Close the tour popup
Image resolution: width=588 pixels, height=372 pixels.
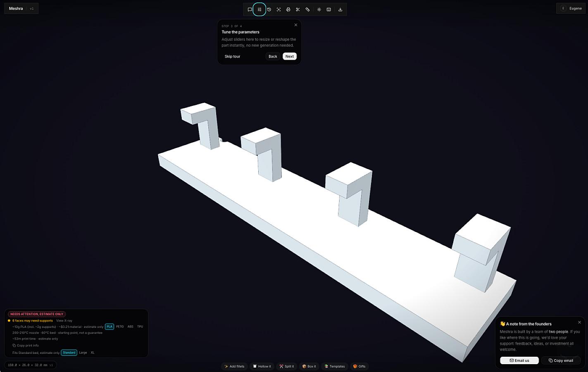295,25
